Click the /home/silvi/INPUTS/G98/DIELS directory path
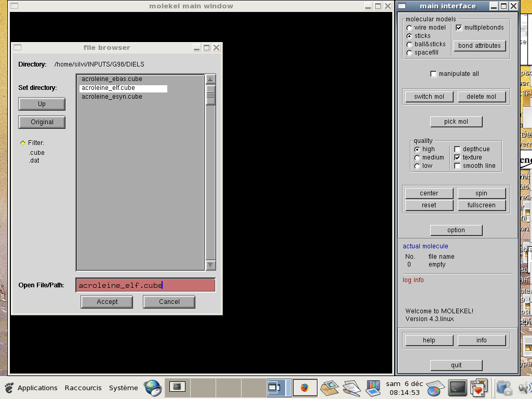The image size is (532, 399). 99,64
